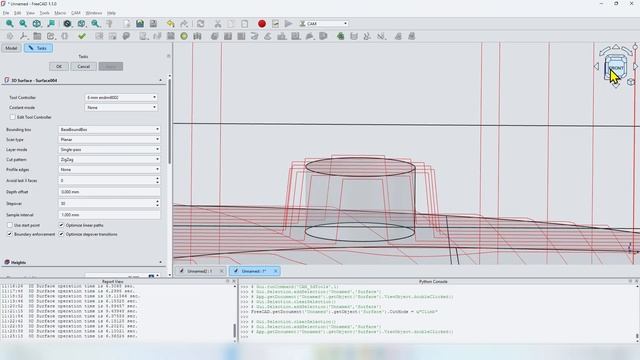Click the Refresh recompute icon
The height and width of the screenshot is (360, 640).
[200, 24]
